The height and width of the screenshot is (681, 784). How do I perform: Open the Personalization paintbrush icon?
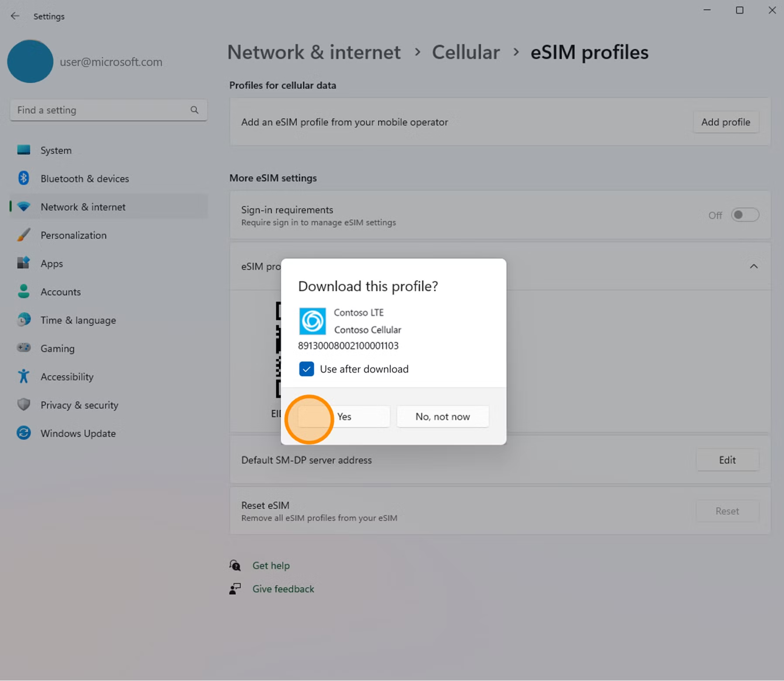pos(24,235)
